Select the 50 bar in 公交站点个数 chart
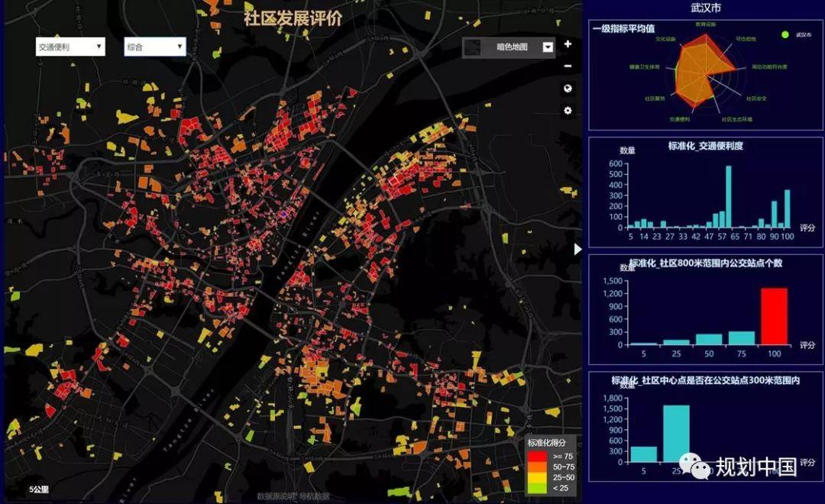The height and width of the screenshot is (504, 825). 709,339
